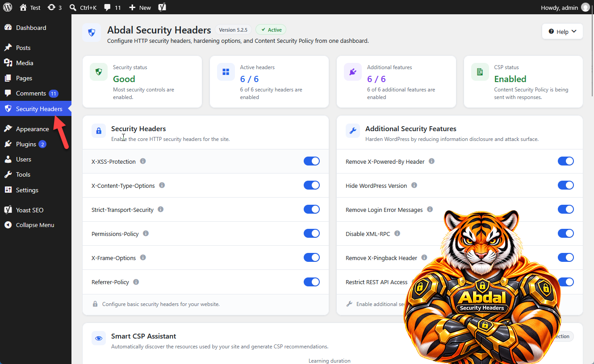Click the CSP status document icon

click(480, 72)
